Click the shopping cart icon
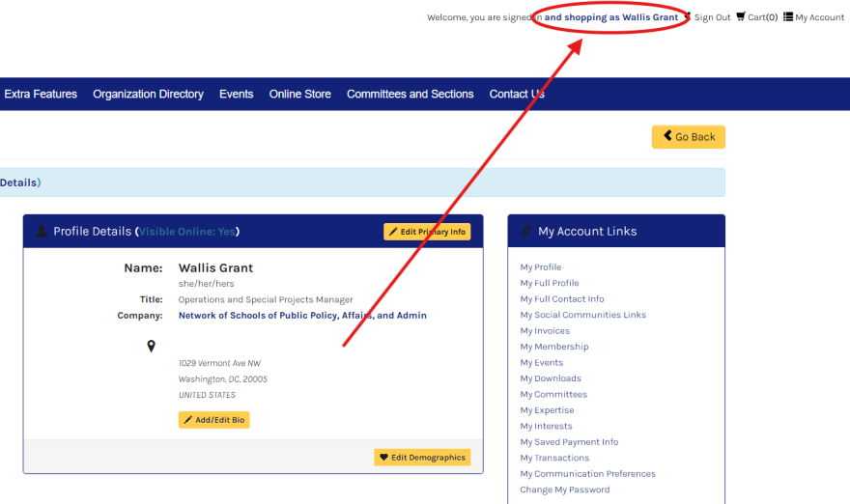 coord(741,16)
